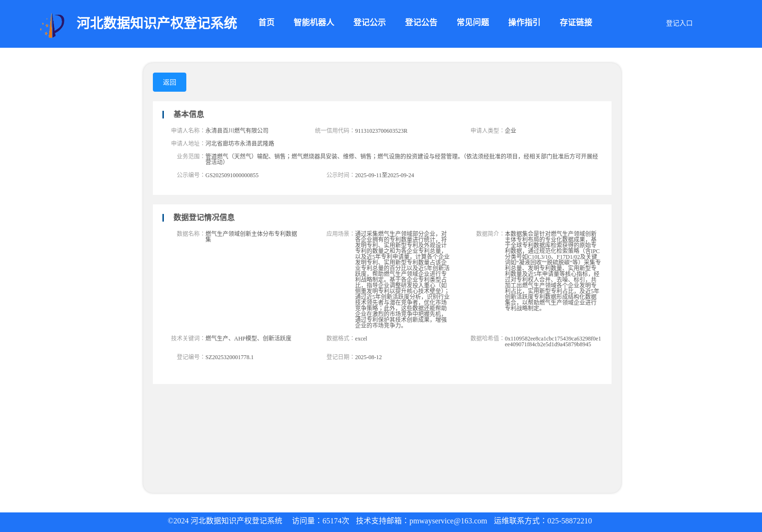
Task: Click the 应用场景 description paragraph
Action: 402,279
